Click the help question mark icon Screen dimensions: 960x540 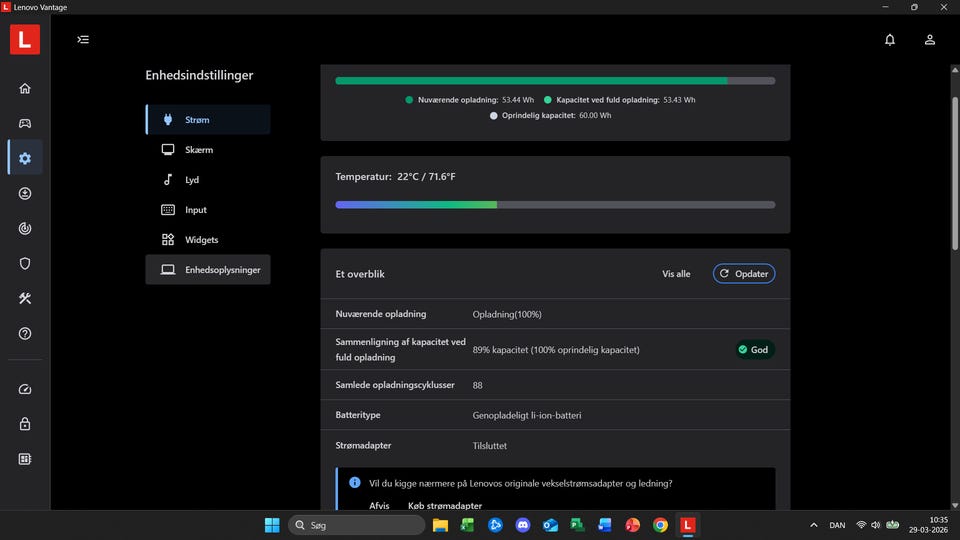pos(25,334)
